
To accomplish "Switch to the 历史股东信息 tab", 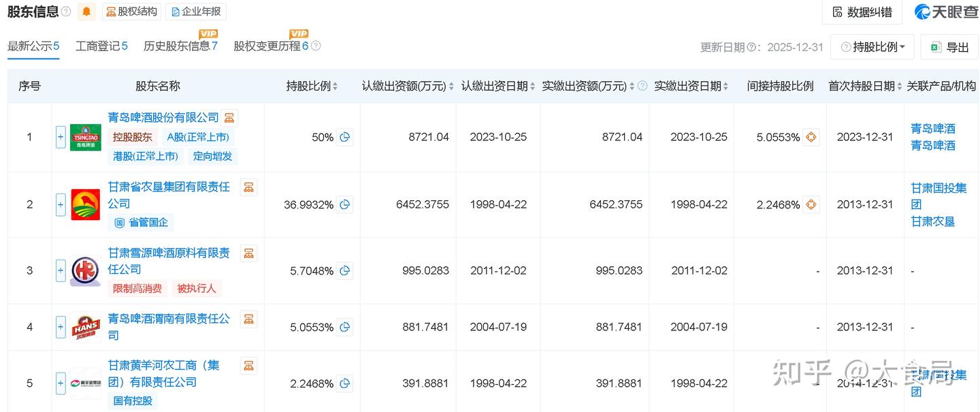I will pos(180,46).
